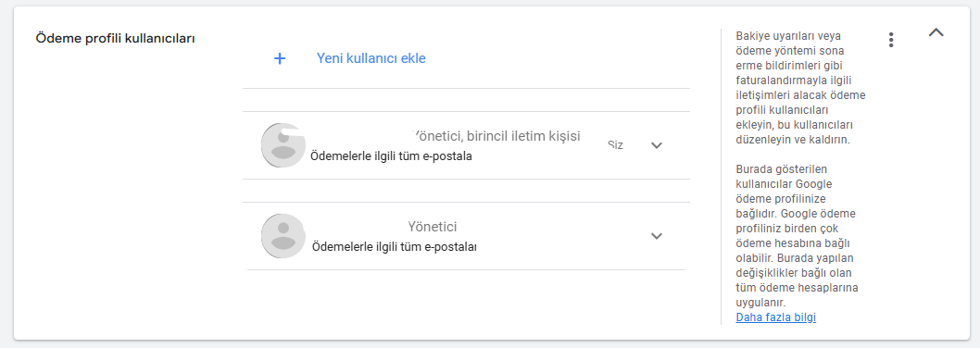Open the three-dot more options menu

click(x=891, y=40)
